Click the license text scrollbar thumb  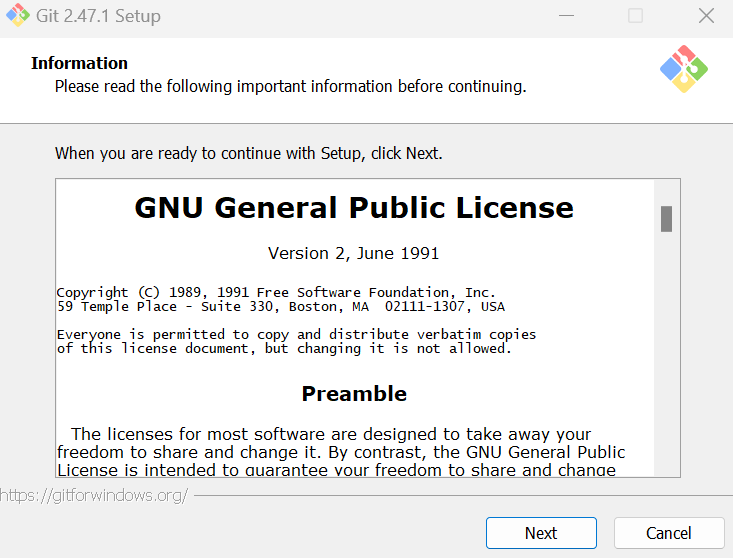[x=666, y=219]
